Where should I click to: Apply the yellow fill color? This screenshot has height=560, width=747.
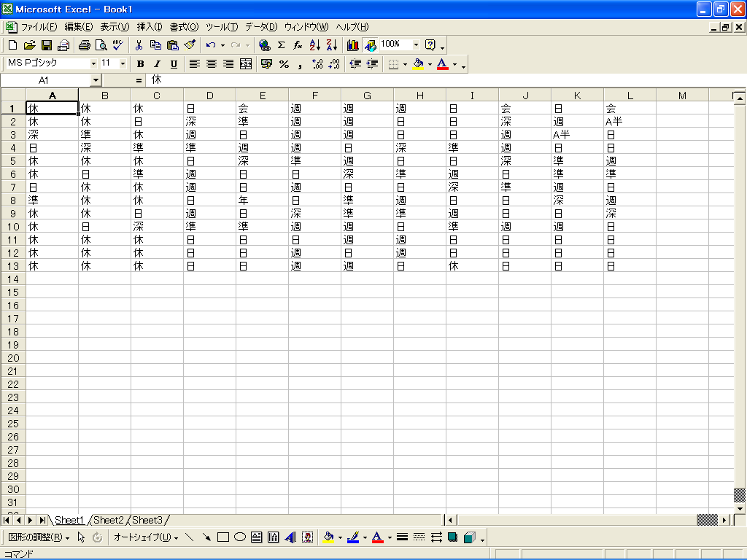pos(418,64)
